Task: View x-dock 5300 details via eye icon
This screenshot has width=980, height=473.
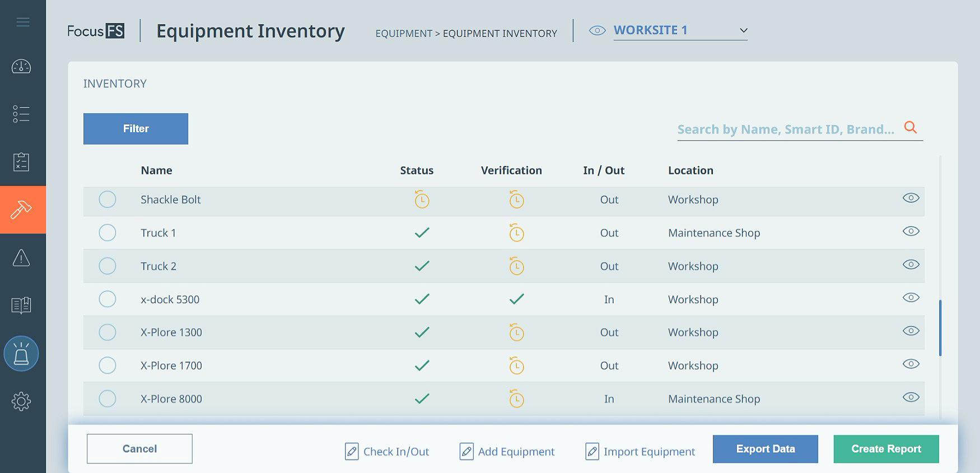Action: pyautogui.click(x=911, y=297)
